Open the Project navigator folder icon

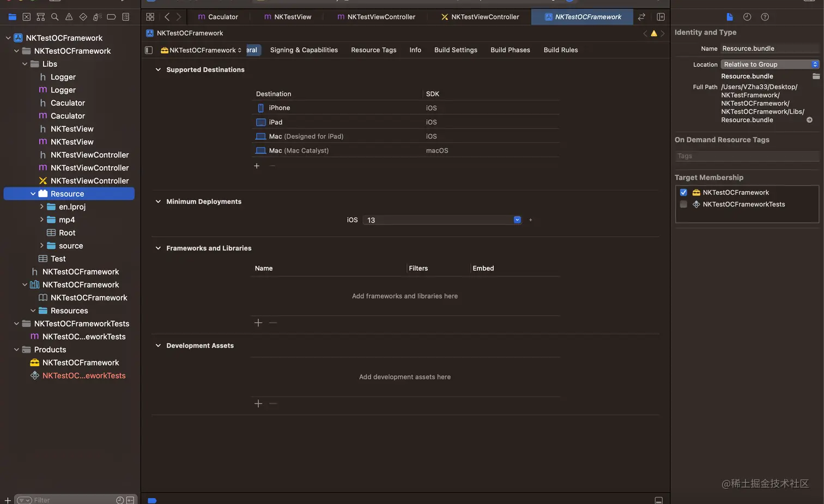point(12,17)
